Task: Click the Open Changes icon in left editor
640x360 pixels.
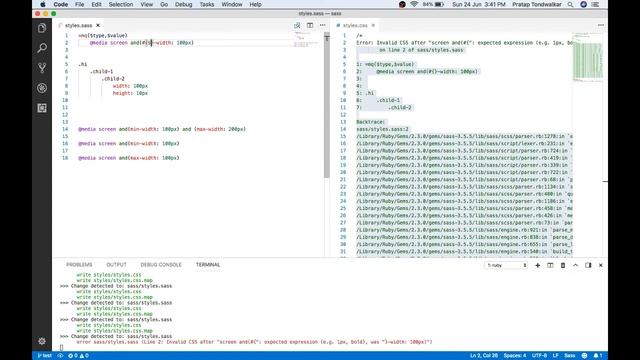Action: coord(297,25)
